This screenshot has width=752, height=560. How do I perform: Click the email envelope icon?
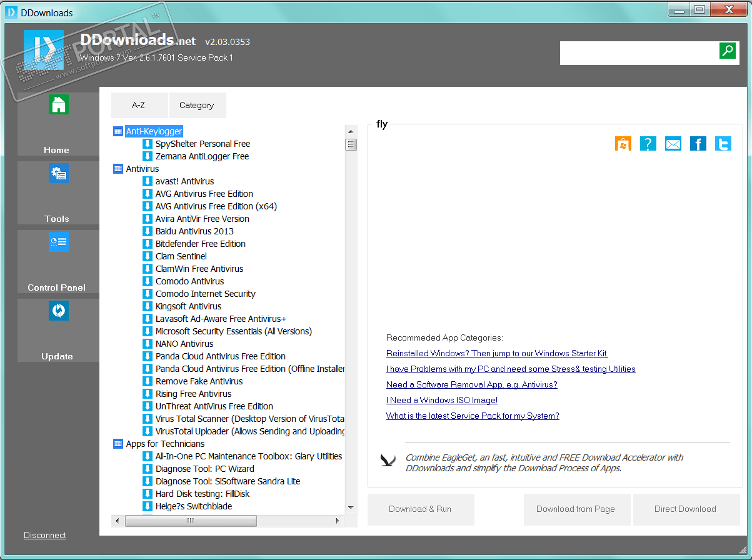click(673, 144)
